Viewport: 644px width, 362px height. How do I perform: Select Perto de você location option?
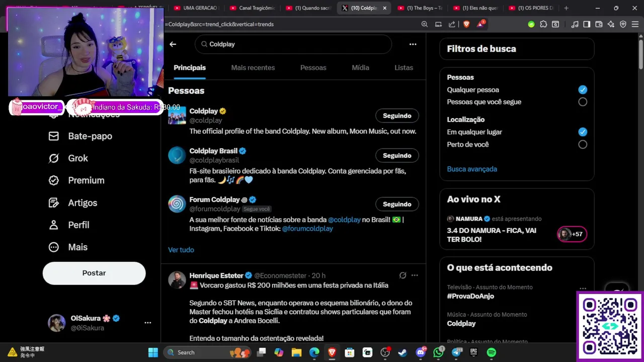(583, 144)
